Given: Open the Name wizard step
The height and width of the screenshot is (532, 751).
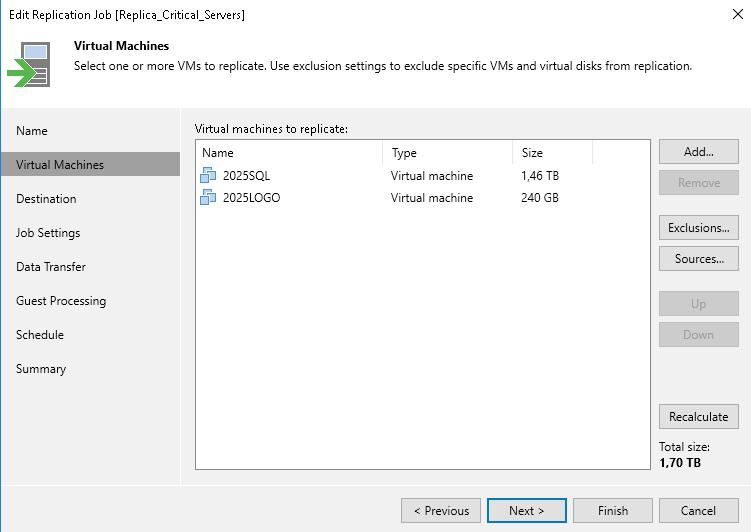Looking at the screenshot, I should click(x=32, y=131).
